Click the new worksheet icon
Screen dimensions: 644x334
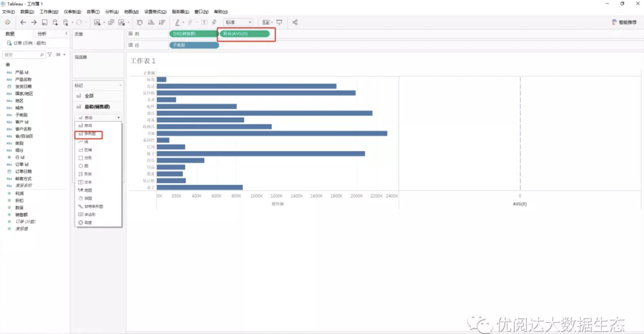(x=97, y=22)
